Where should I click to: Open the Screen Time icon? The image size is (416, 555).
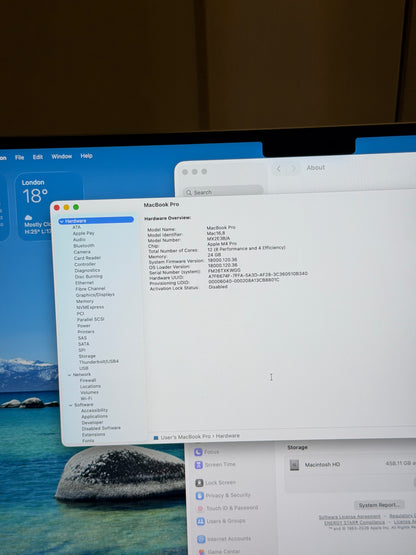(199, 465)
